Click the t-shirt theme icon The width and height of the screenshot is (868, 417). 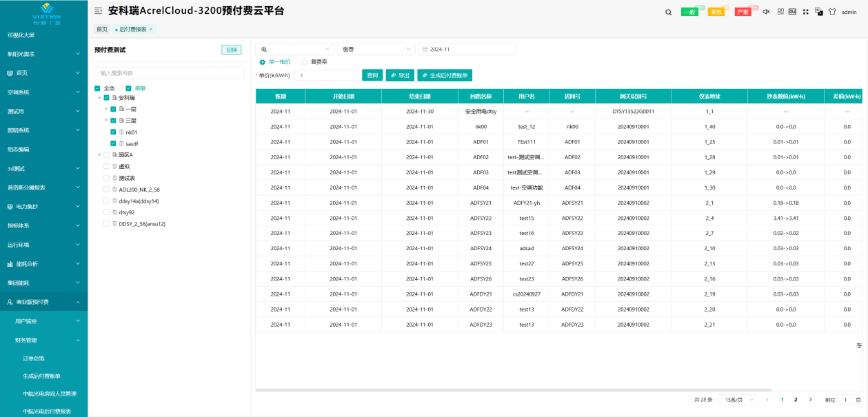coord(831,12)
